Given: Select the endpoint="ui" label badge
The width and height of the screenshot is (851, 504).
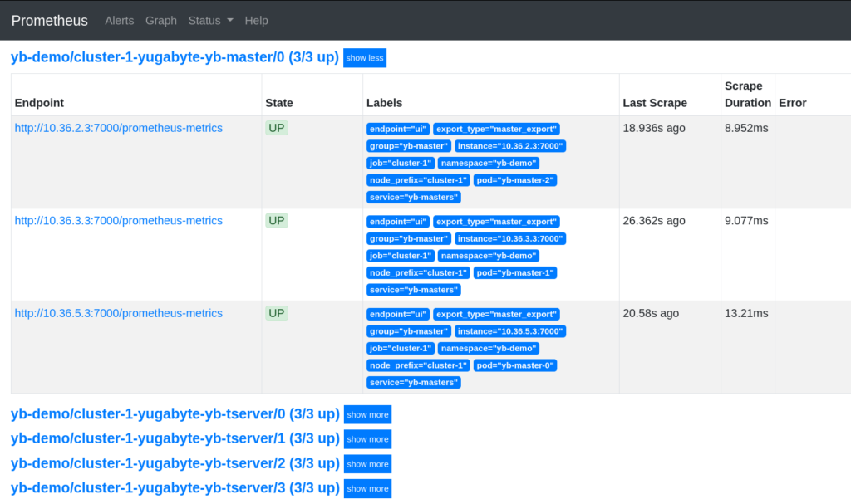Looking at the screenshot, I should tap(398, 129).
